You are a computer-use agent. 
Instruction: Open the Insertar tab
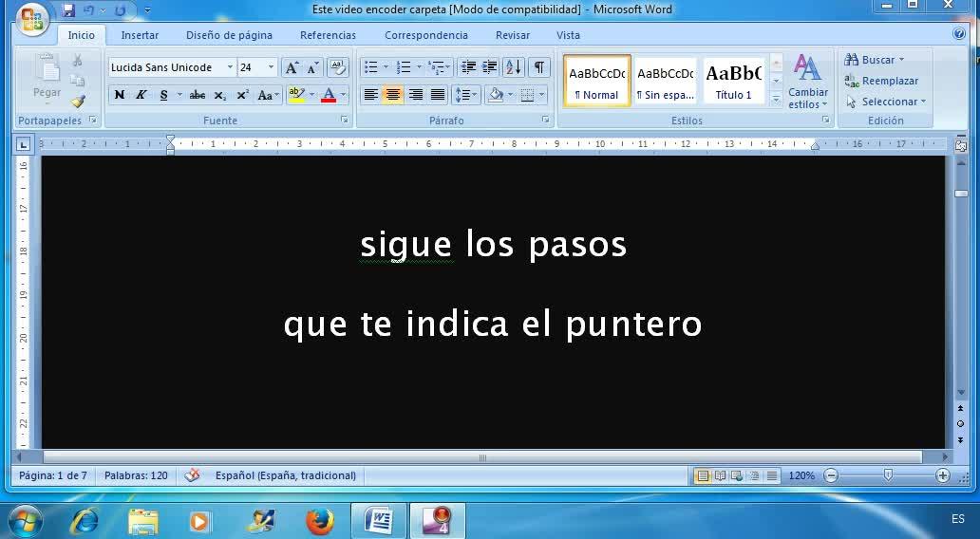pos(140,36)
